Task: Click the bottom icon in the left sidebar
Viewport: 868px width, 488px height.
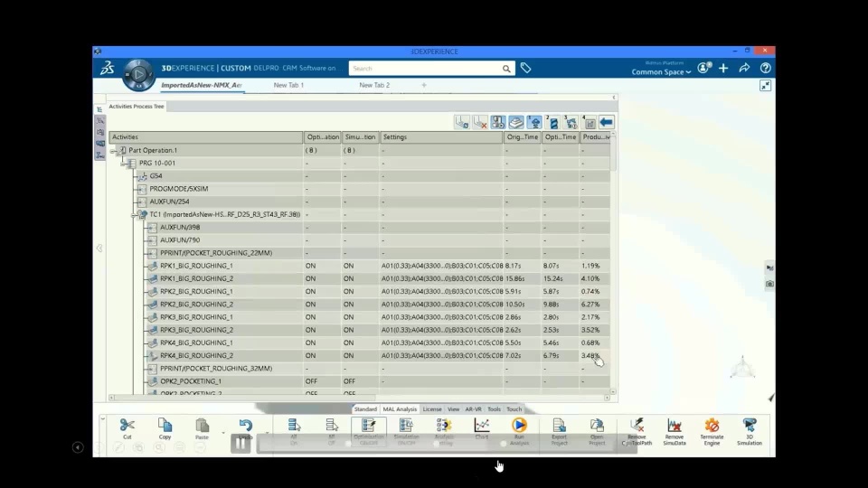Action: (x=99, y=156)
